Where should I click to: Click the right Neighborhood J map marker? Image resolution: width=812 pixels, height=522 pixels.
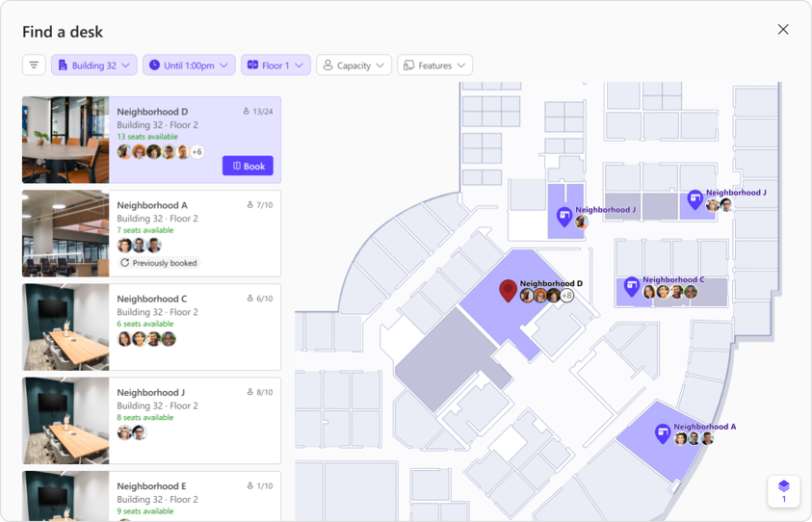coord(694,198)
